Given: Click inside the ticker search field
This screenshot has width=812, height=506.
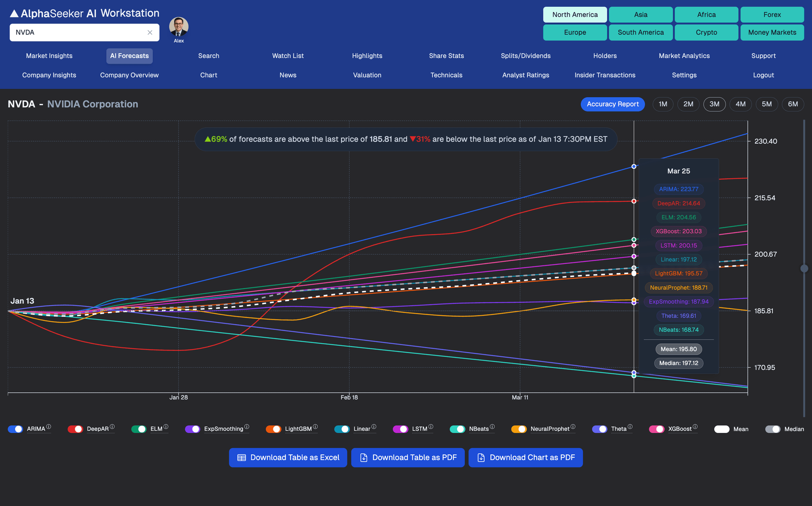Looking at the screenshot, I should (76, 32).
